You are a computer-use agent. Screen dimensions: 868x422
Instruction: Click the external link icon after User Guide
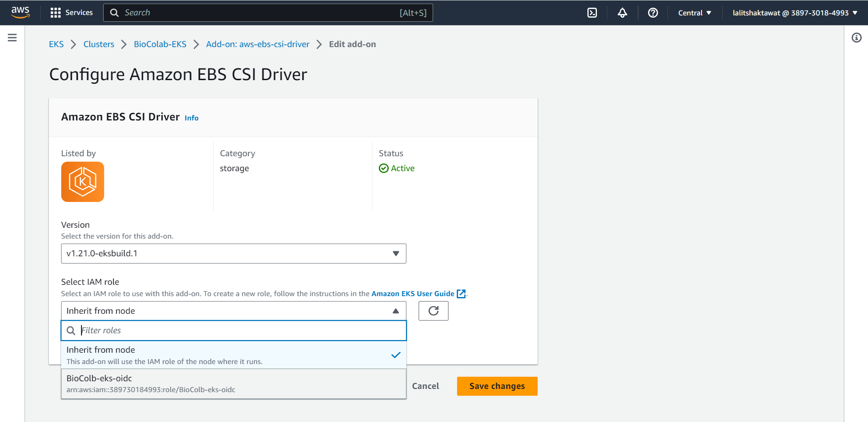pos(461,294)
